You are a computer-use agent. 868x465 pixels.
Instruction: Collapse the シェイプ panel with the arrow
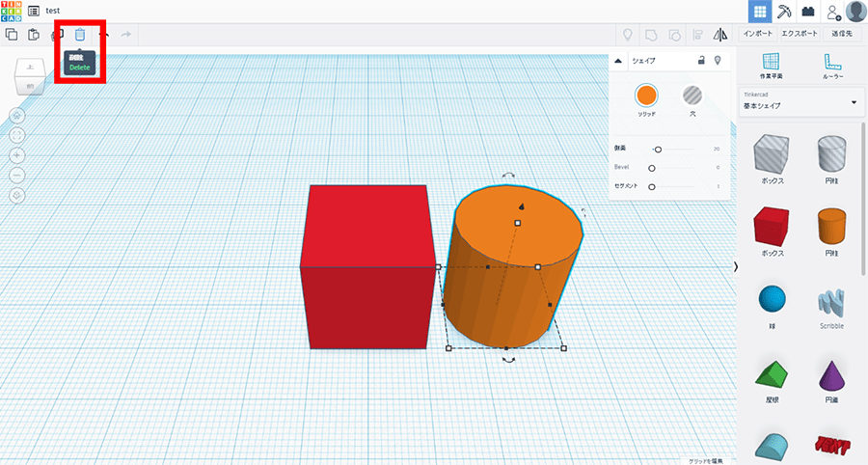click(618, 61)
